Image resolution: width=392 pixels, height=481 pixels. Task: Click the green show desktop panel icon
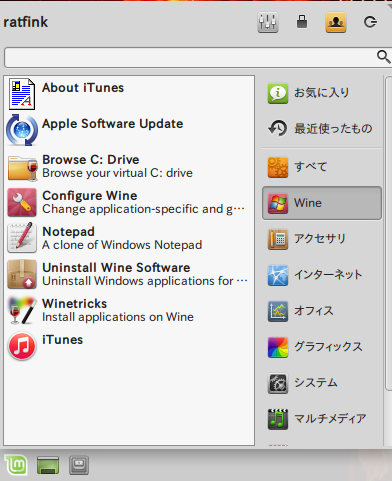point(48,465)
